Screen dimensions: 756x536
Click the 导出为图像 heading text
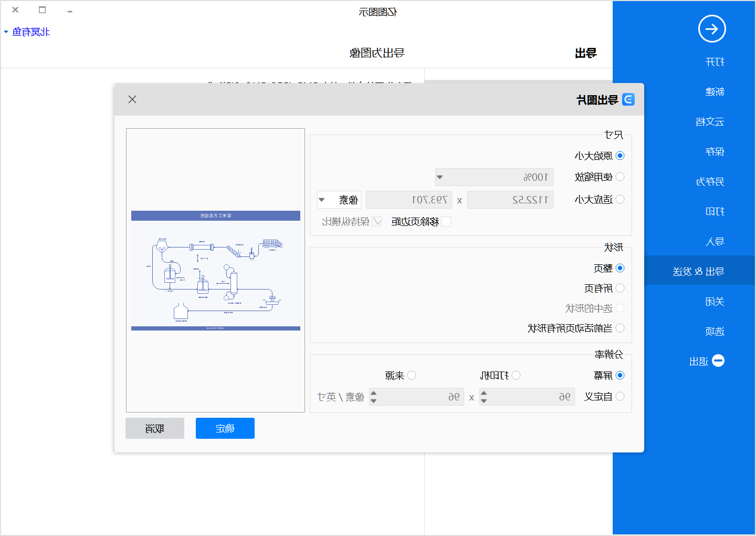(x=377, y=53)
